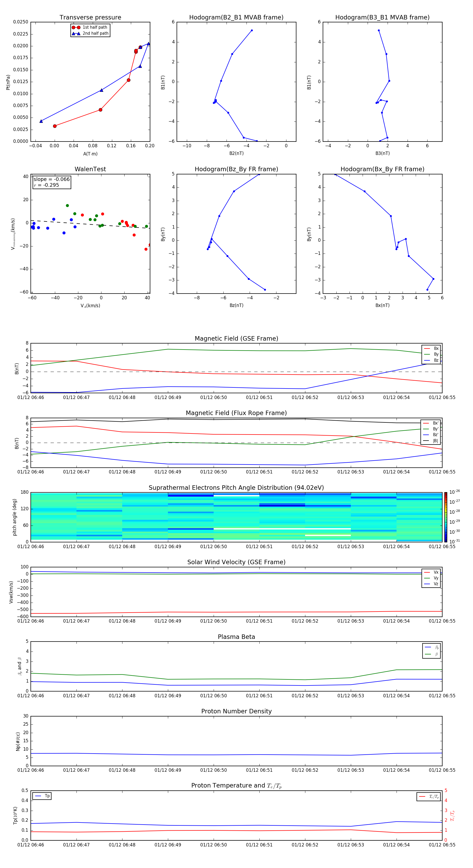Click Bx legend entry in GSE magnetic field plot
The image size is (473, 868).
431,349
